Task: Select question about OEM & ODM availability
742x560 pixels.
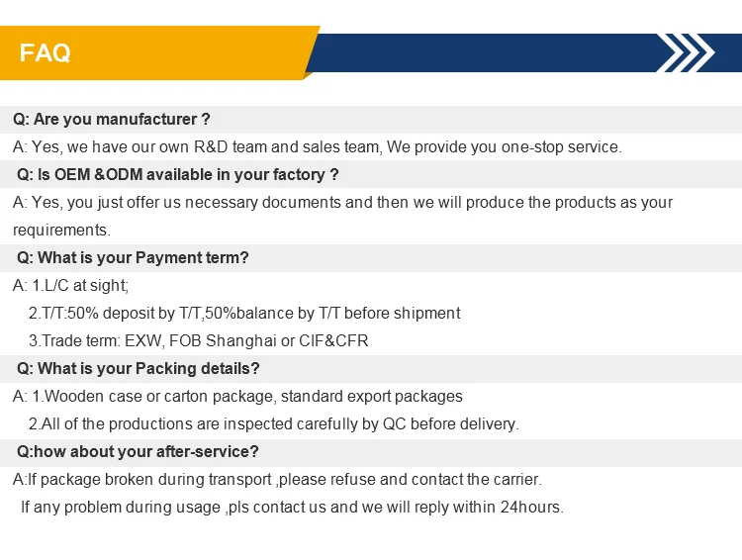Action: click(x=178, y=175)
